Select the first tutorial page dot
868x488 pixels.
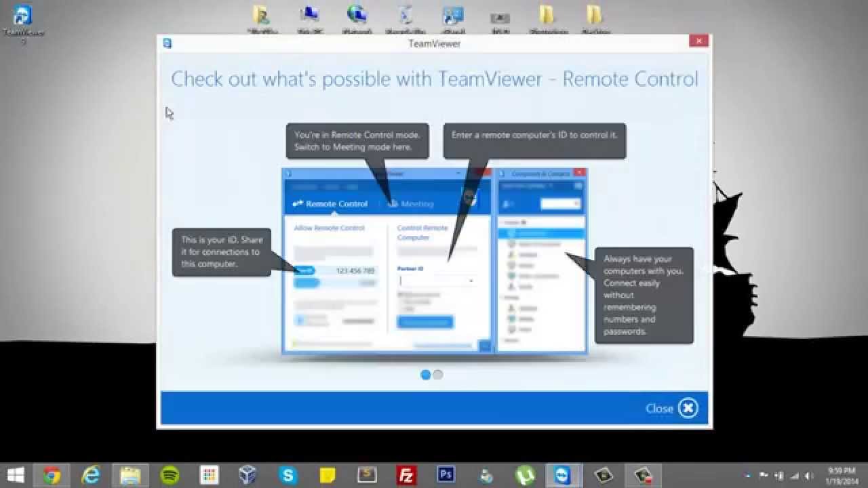click(426, 374)
